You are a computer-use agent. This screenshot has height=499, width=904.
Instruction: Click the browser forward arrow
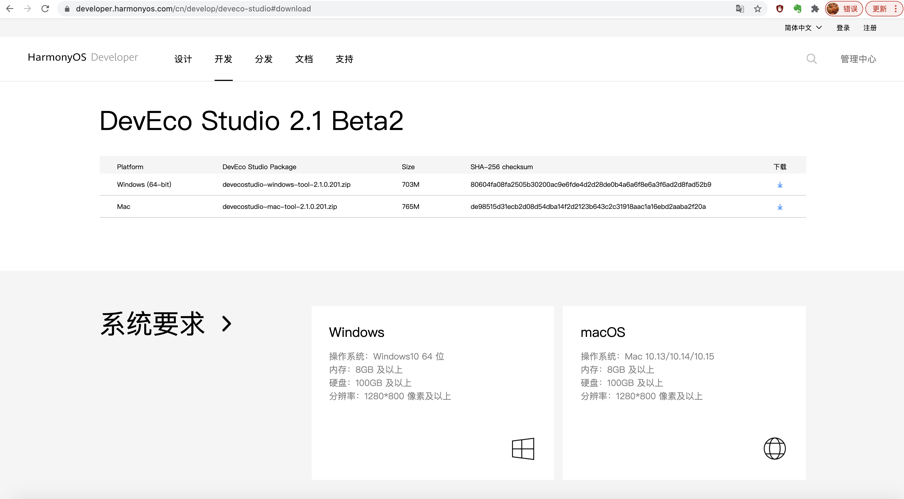(x=27, y=9)
